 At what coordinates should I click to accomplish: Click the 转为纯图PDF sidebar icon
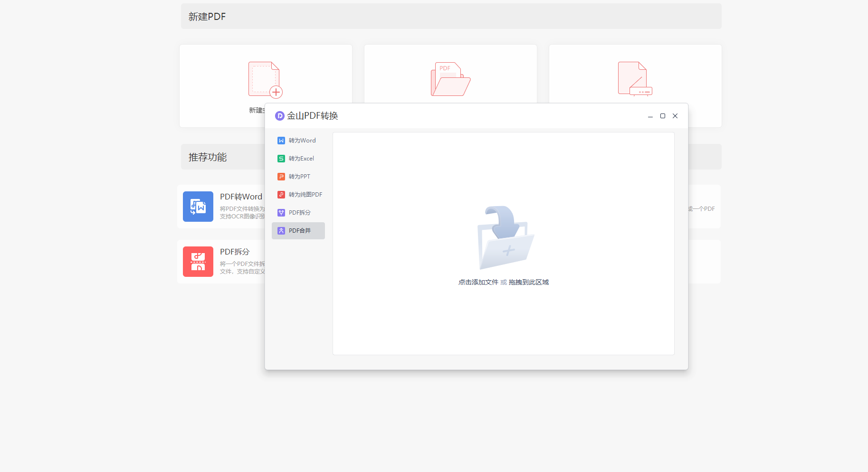tap(281, 195)
